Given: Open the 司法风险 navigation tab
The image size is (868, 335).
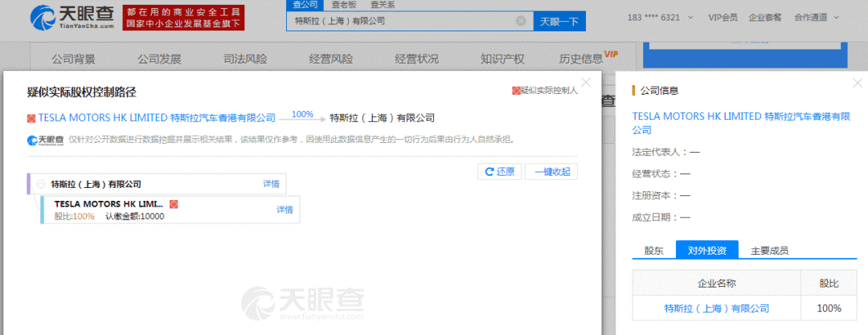Looking at the screenshot, I should [245, 59].
